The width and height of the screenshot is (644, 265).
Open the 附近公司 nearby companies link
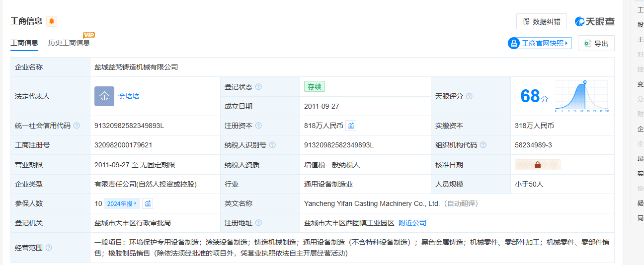[412, 223]
